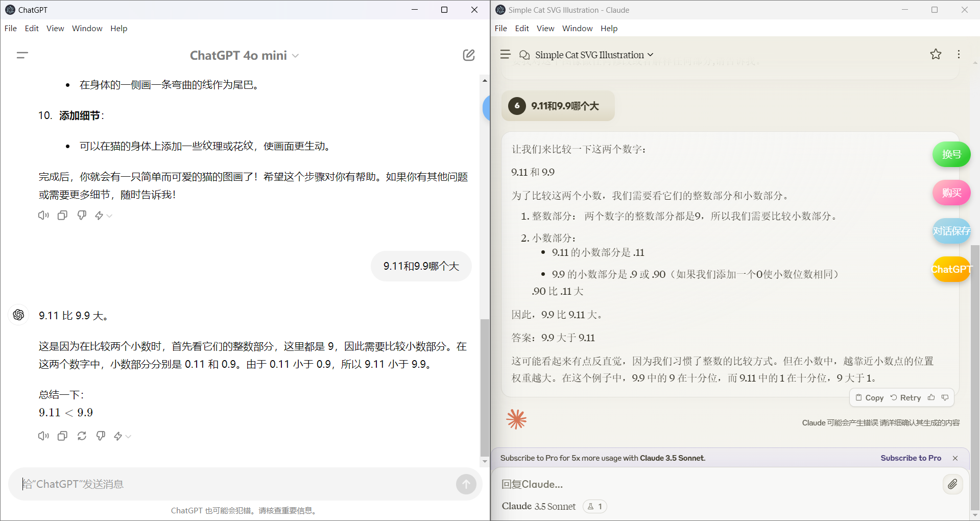The height and width of the screenshot is (521, 980).
Task: Click the ChatGPT vertical scrollbar thumb
Action: (485, 388)
